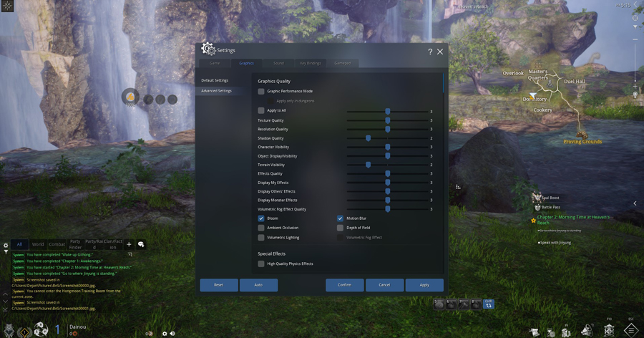
Task: Open the Settings help question mark
Action: (430, 52)
